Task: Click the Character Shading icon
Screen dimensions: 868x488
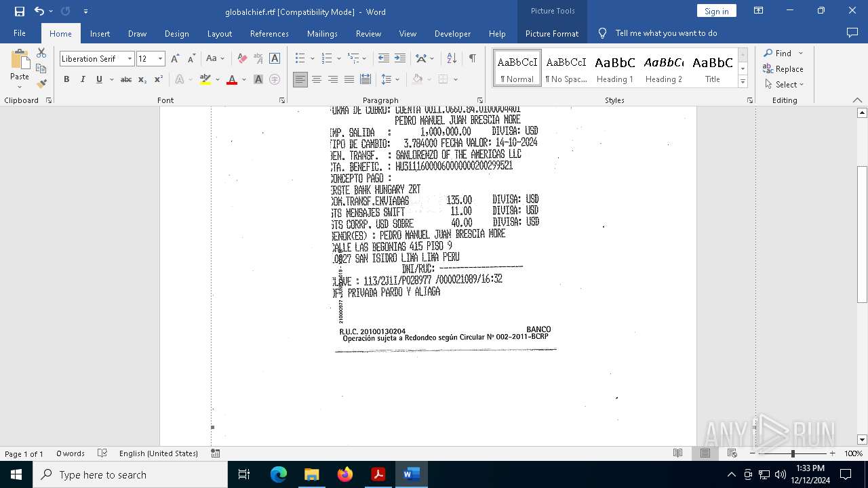Action: click(258, 79)
